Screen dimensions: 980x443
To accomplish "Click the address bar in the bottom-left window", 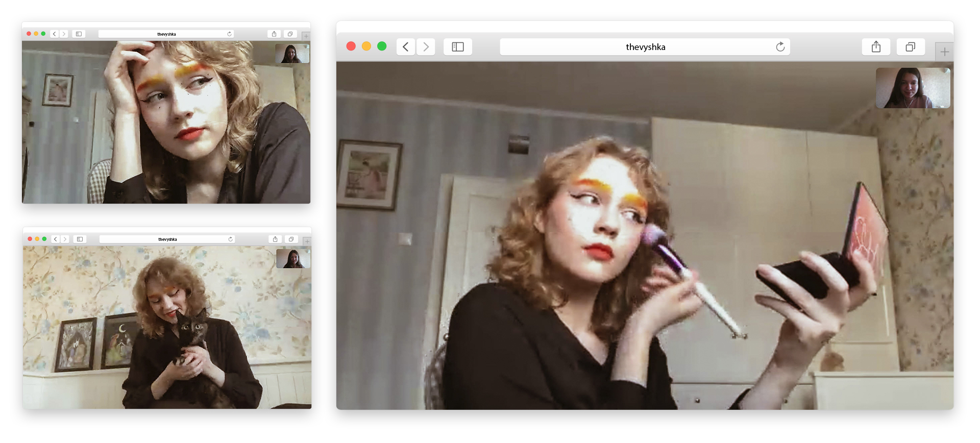I will coord(167,239).
